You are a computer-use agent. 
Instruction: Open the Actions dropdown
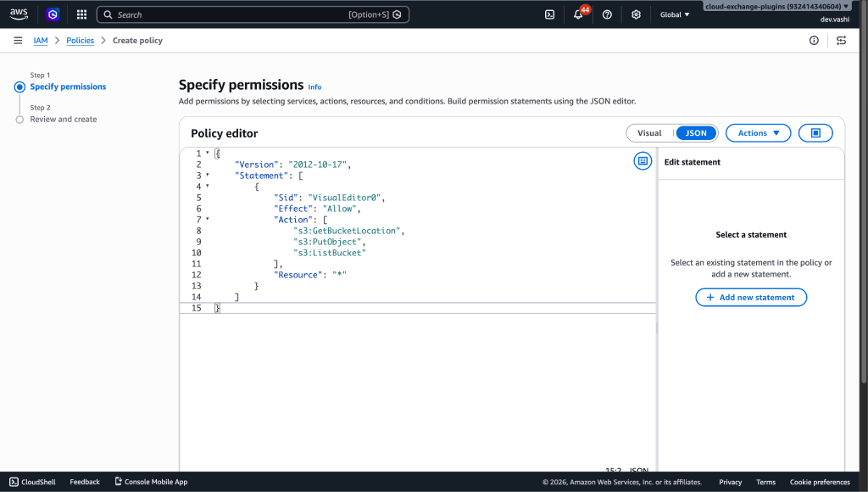pyautogui.click(x=758, y=133)
